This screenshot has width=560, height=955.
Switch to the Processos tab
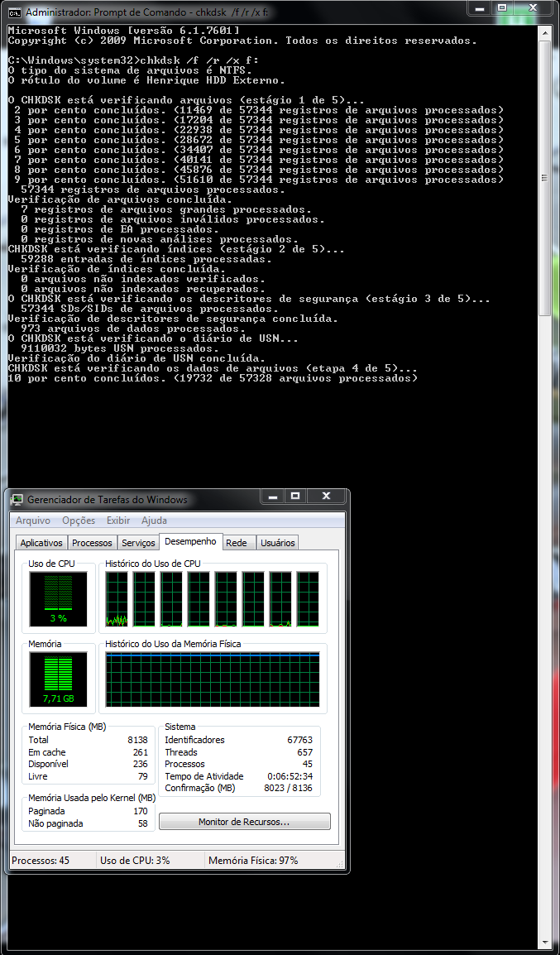tap(92, 543)
